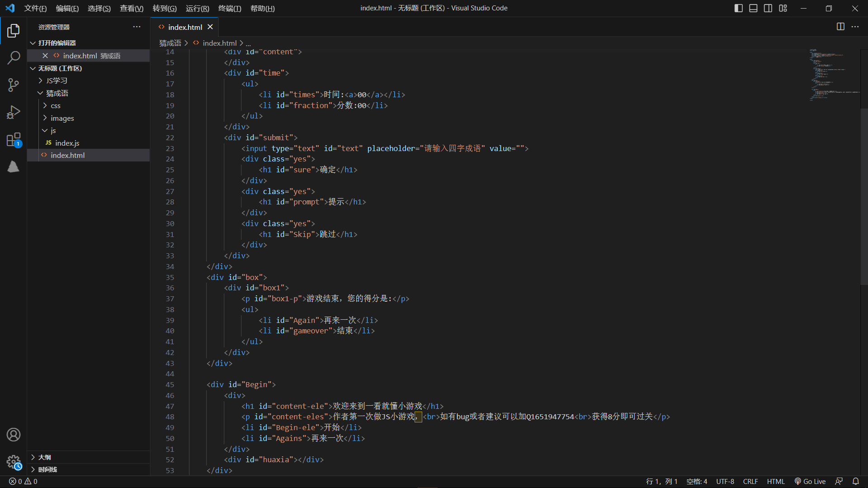Open the 终端(T) menu
Image resolution: width=868 pixels, height=488 pixels.
click(230, 8)
